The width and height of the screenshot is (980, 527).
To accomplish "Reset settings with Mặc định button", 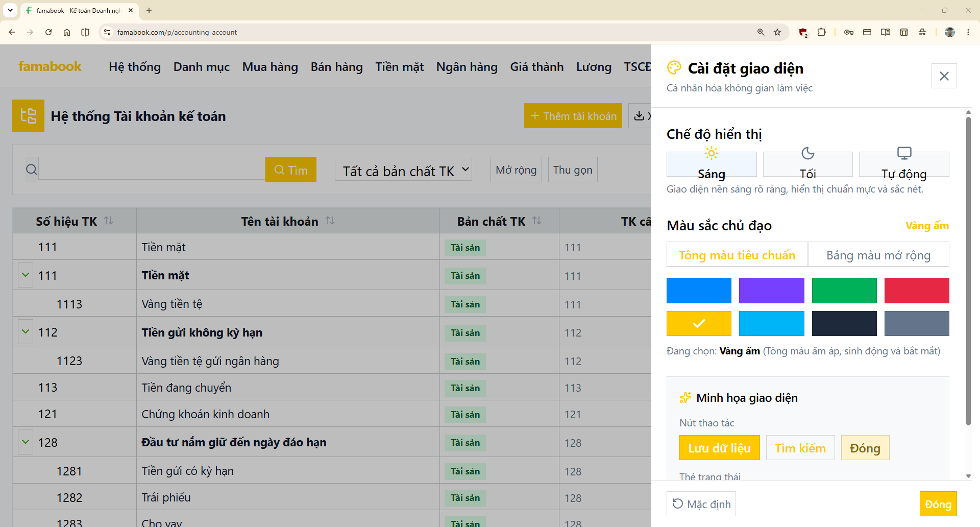I will (701, 504).
